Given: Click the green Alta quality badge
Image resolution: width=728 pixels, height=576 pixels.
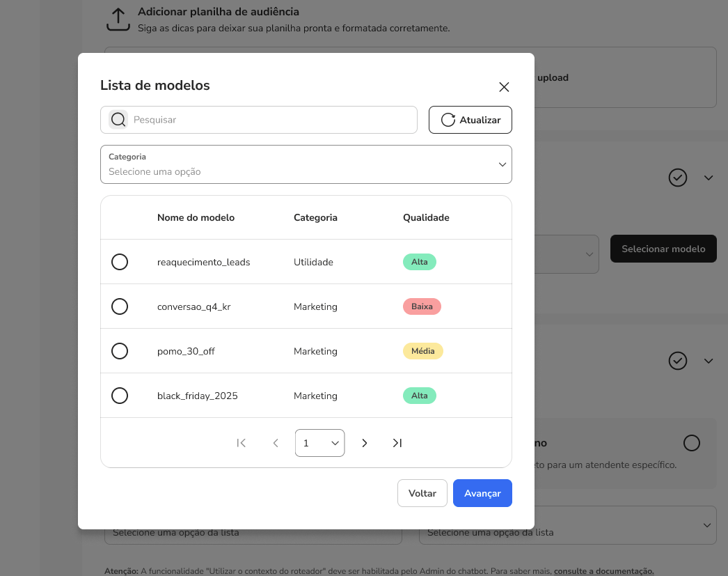Looking at the screenshot, I should click(420, 262).
